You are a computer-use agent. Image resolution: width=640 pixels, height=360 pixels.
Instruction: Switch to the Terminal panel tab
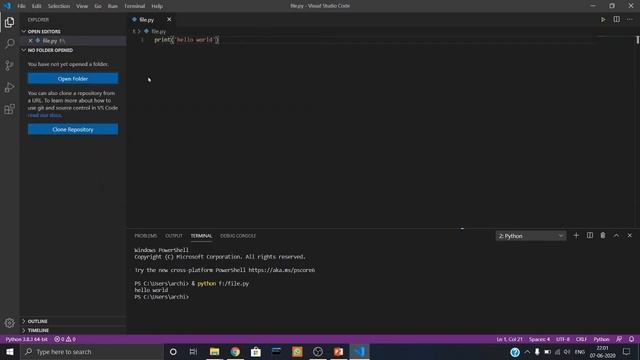coord(201,236)
